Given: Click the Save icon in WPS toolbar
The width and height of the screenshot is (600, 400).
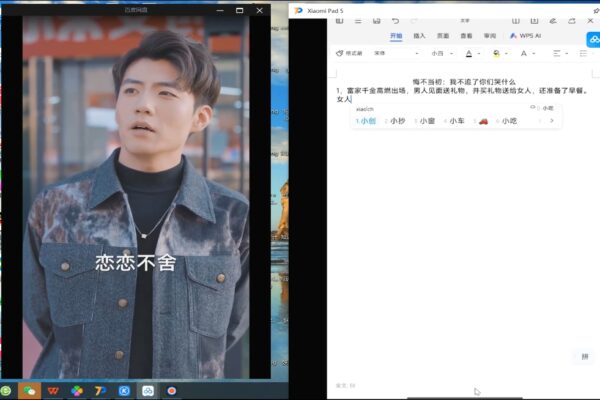Looking at the screenshot, I should [377, 21].
